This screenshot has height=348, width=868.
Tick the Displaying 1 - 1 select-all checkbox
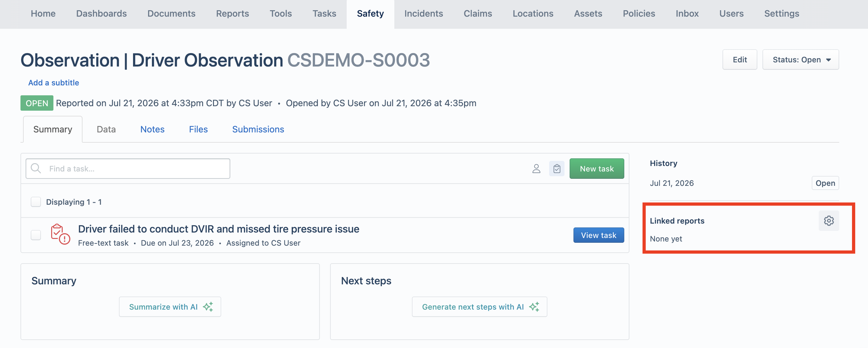pyautogui.click(x=36, y=202)
